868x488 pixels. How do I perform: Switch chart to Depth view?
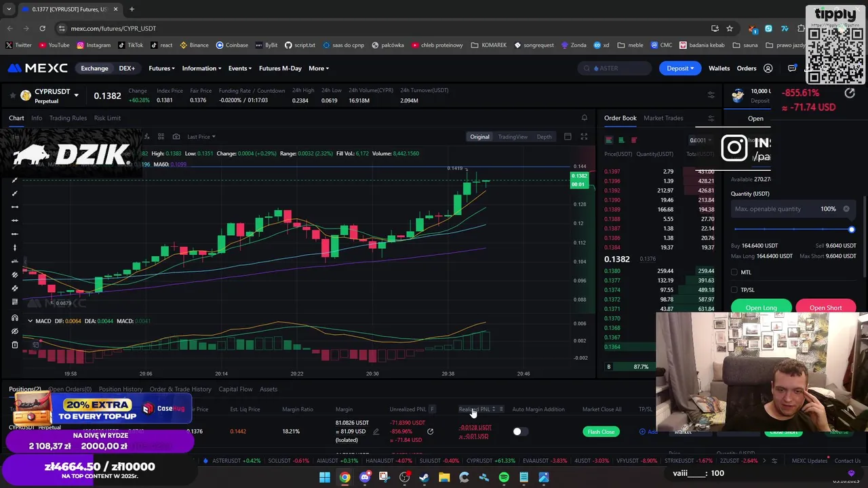click(x=545, y=137)
